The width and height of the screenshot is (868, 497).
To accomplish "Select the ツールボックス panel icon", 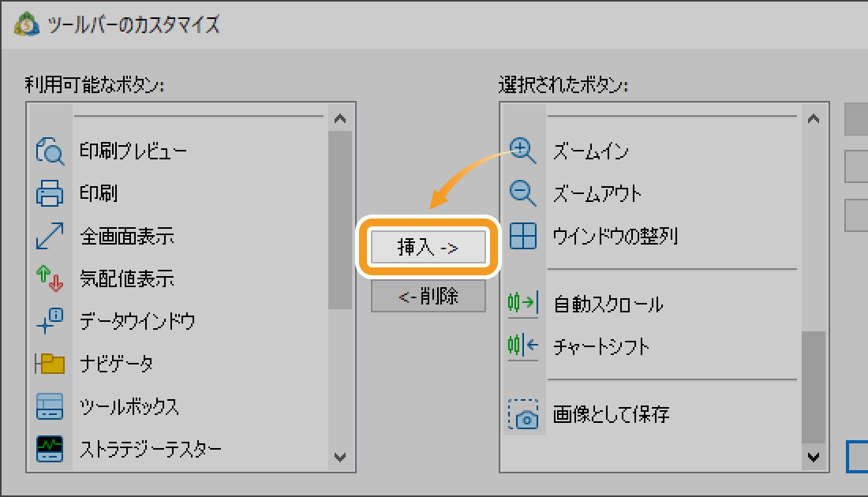I will point(50,406).
